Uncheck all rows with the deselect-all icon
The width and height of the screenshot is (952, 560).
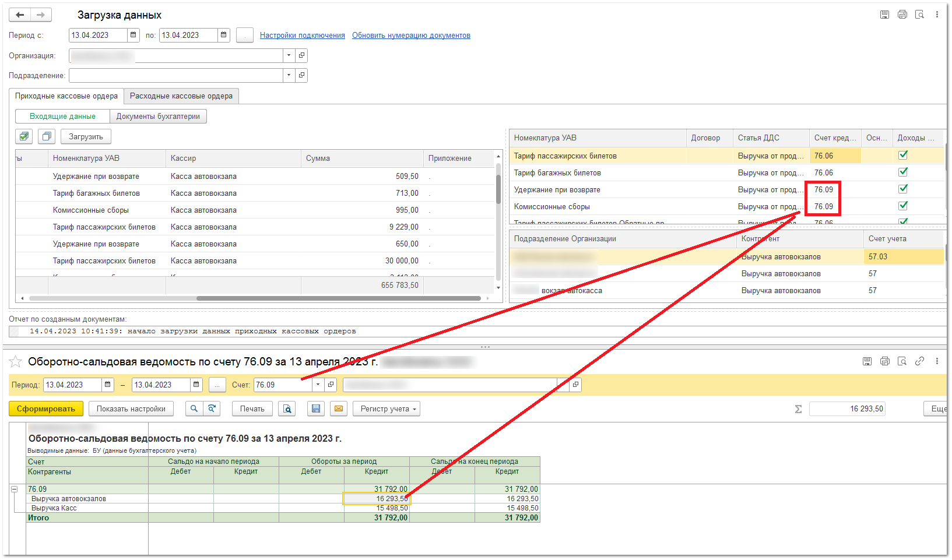click(x=47, y=136)
